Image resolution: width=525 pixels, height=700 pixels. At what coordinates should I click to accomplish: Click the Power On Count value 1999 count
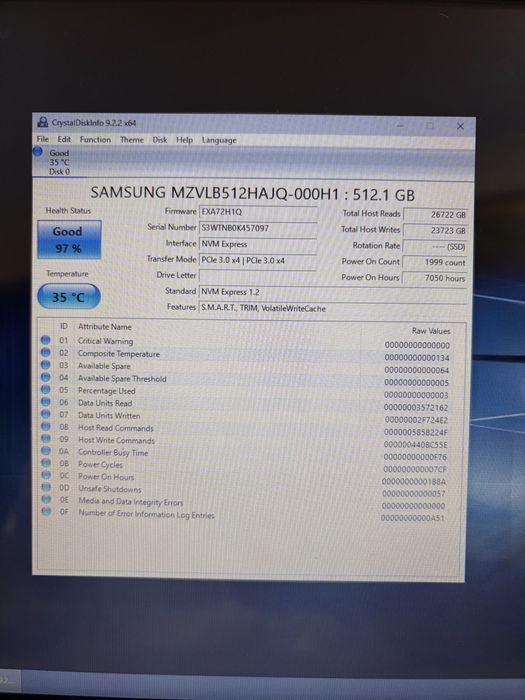pos(435,262)
